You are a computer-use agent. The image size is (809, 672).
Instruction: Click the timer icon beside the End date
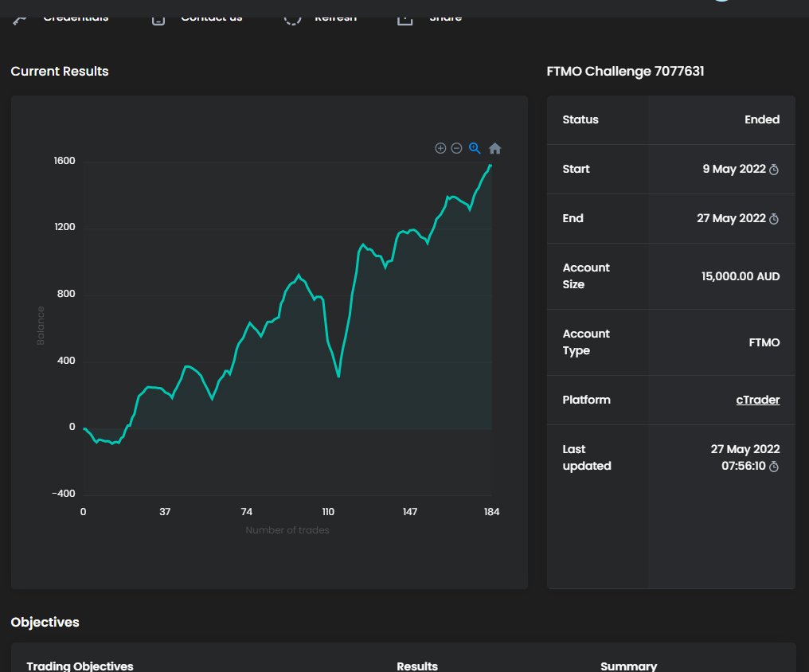(772, 218)
